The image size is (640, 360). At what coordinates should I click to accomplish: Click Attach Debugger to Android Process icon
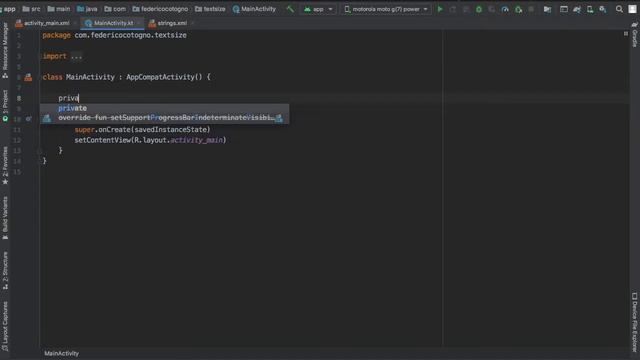coord(518,9)
